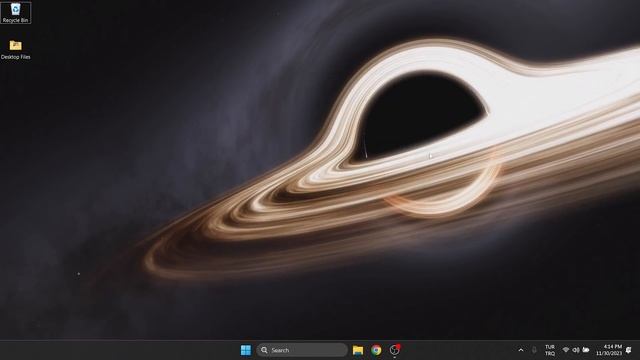Open the Windows Start menu
Viewport: 640px width, 360px height.
tap(246, 350)
